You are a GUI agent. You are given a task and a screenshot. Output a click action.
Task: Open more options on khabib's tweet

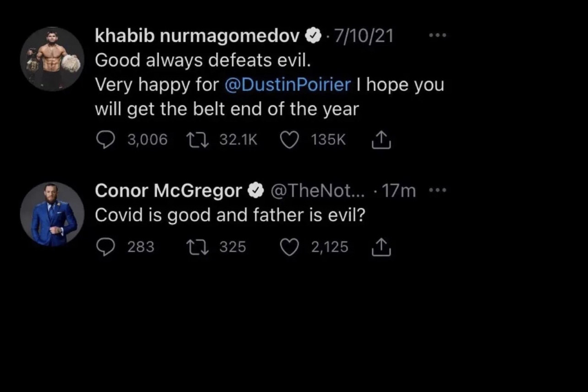437,35
